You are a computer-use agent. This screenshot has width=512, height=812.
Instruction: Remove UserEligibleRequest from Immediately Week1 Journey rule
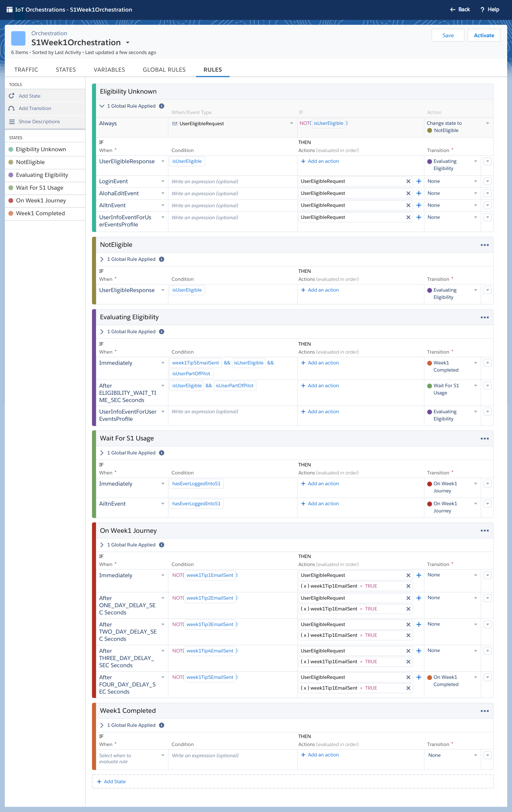point(408,575)
